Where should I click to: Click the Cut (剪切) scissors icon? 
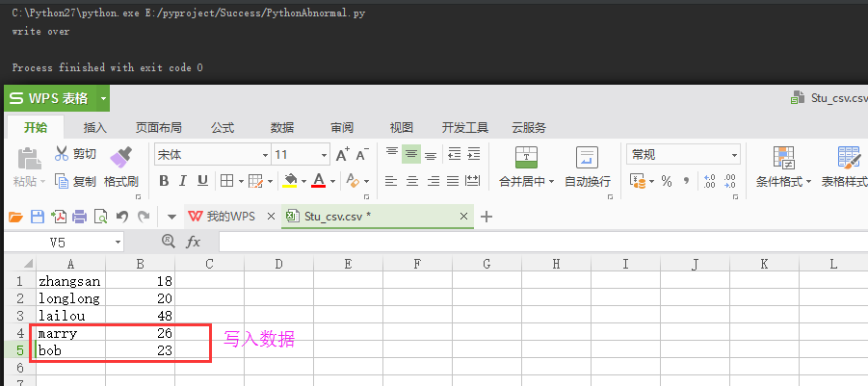coord(62,154)
